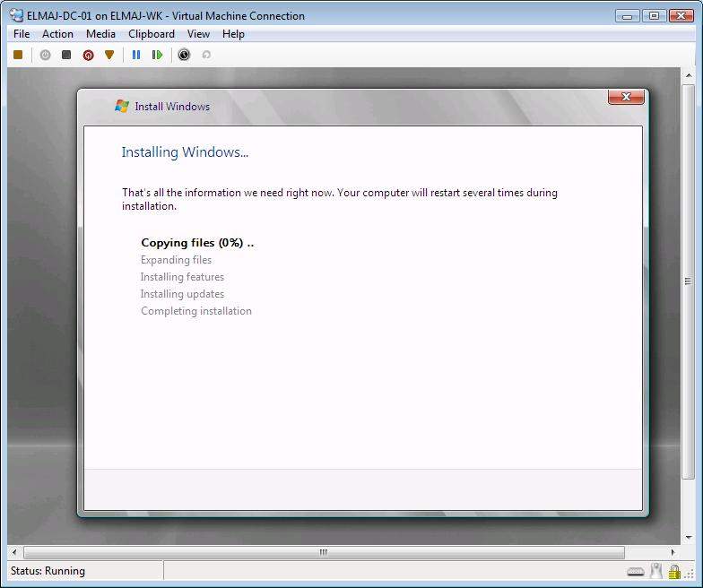Show the View menu
703x588 pixels.
(x=198, y=34)
